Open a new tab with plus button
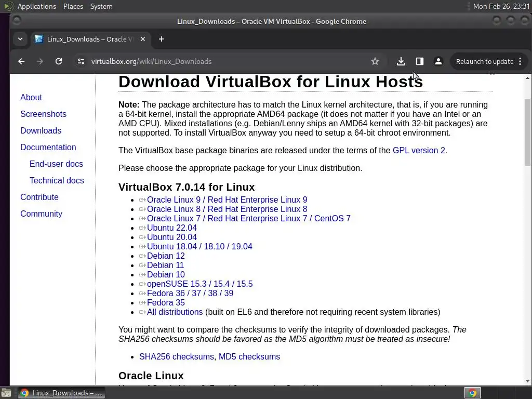 [162, 39]
